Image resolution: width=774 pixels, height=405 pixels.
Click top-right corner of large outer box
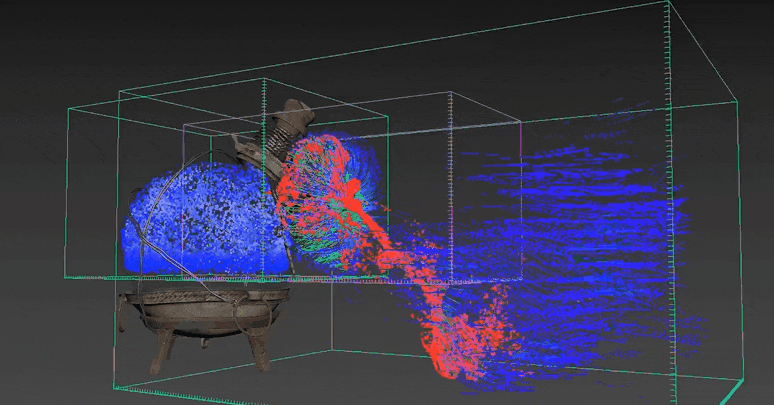[669, 3]
